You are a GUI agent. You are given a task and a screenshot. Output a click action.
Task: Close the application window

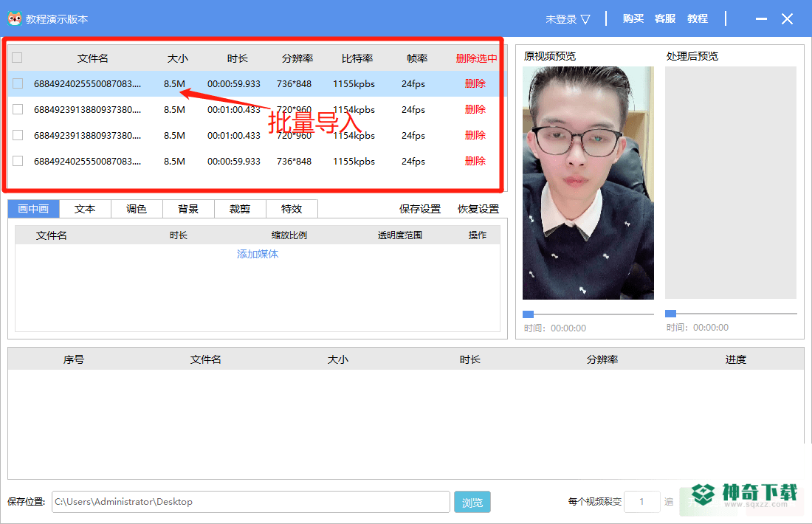(787, 18)
